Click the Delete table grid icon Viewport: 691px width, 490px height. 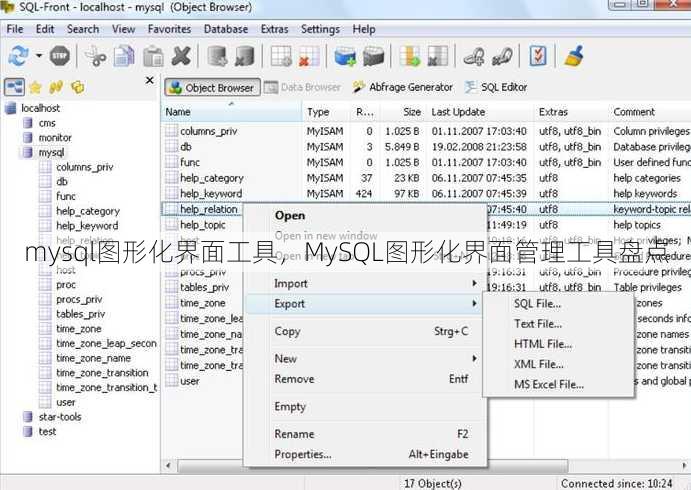(x=309, y=56)
